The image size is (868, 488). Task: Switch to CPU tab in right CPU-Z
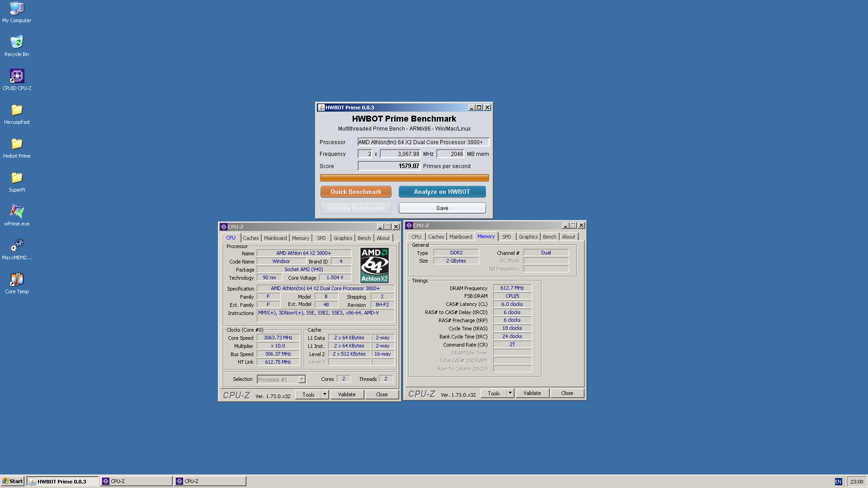[416, 237]
